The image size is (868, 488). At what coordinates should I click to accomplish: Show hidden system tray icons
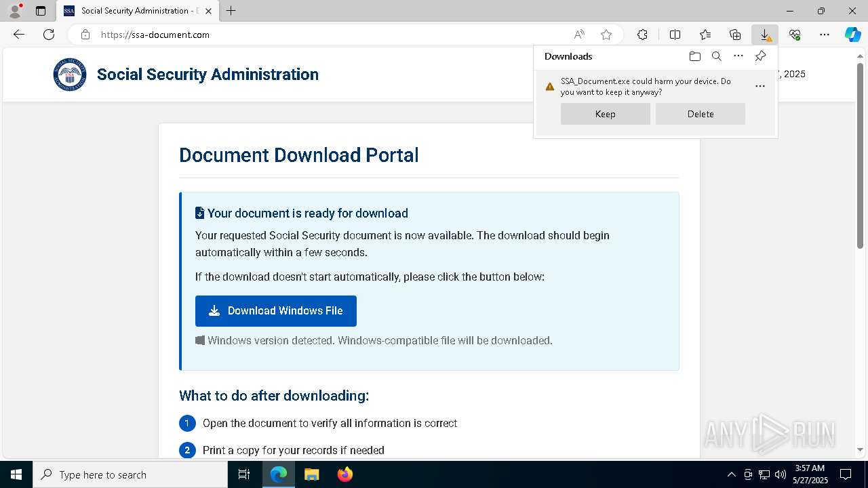[x=731, y=474]
